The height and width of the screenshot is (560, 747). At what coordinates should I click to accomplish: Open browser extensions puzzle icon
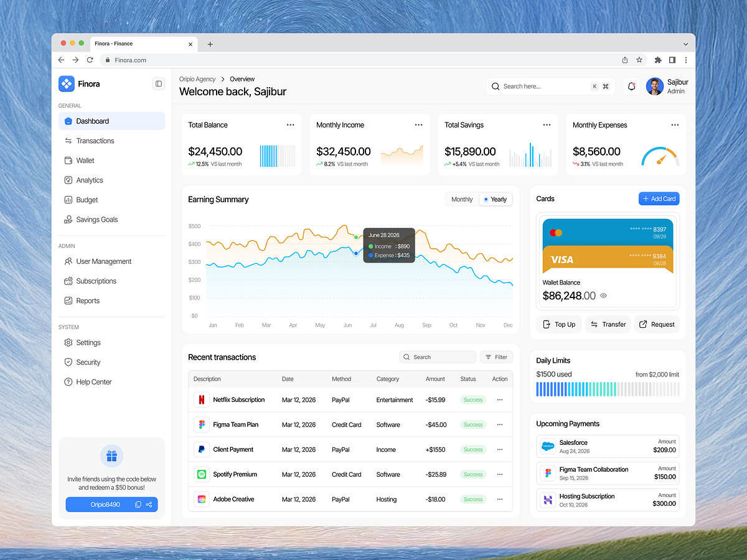pos(658,60)
